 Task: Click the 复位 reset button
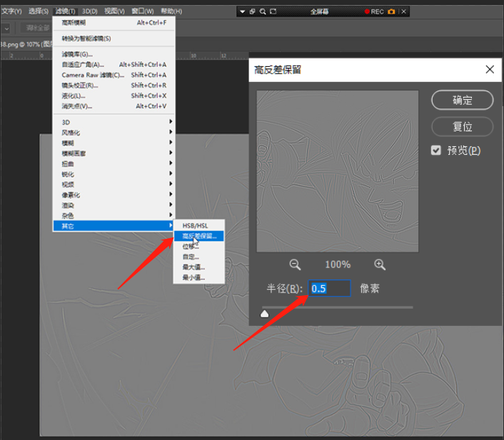click(462, 126)
